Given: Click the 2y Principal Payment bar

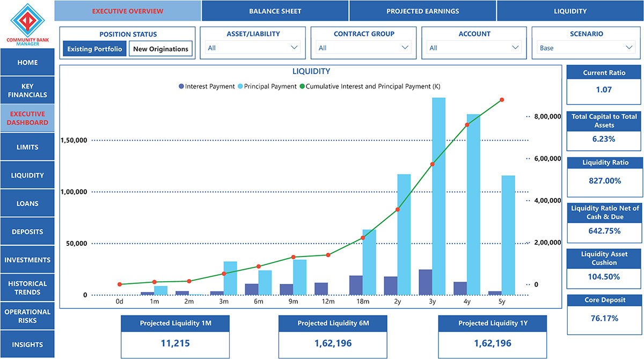Looking at the screenshot, I should (x=404, y=235).
